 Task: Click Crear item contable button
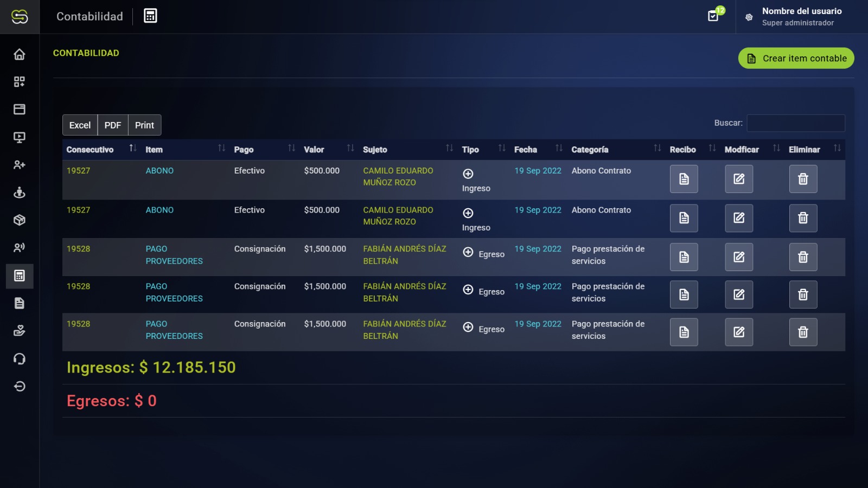pyautogui.click(x=796, y=59)
